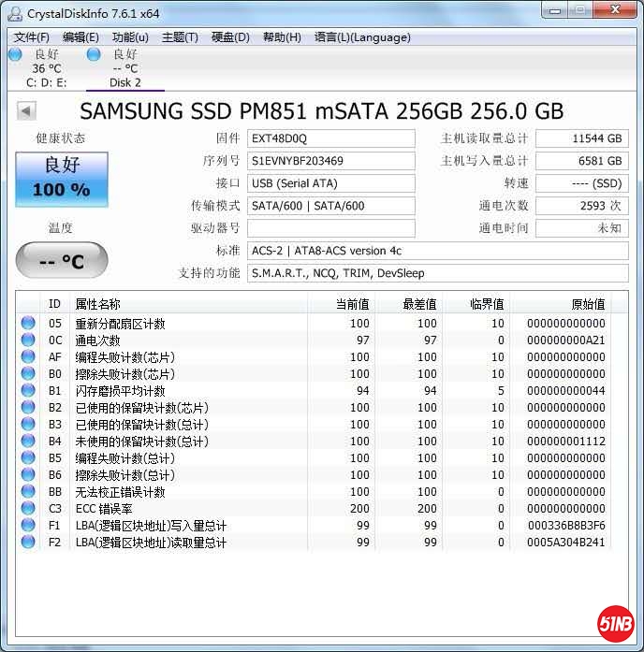Click the blue status orb for attribute 05
This screenshot has height=652, width=644.
pyautogui.click(x=28, y=324)
